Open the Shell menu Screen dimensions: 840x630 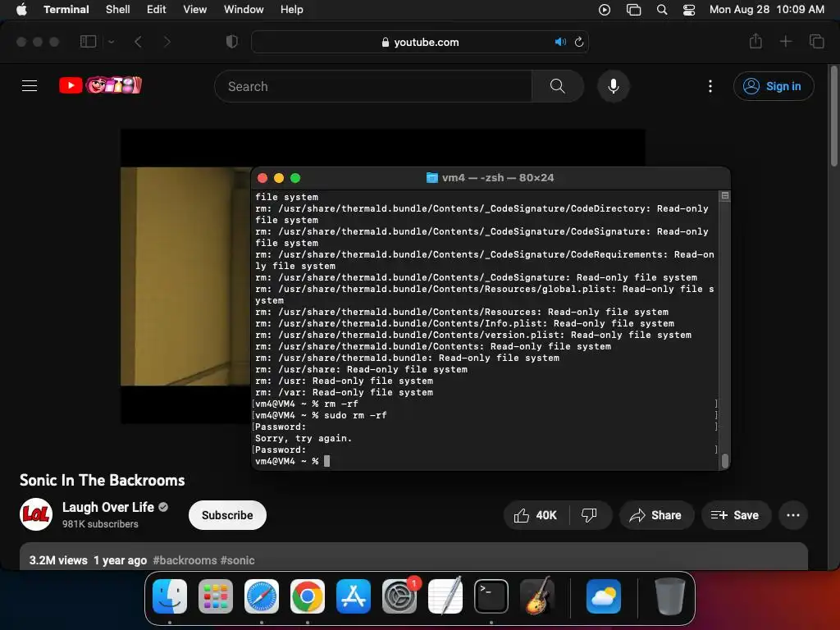[118, 10]
